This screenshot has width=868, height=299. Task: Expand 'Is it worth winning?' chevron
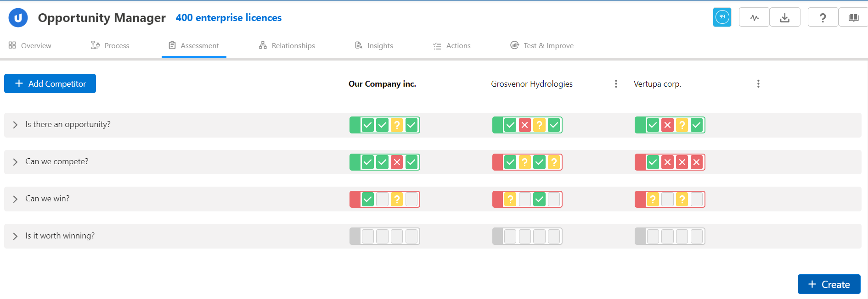click(x=15, y=236)
